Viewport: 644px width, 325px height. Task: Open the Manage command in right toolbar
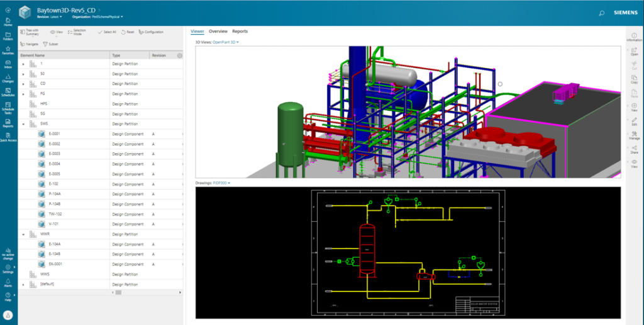[634, 136]
